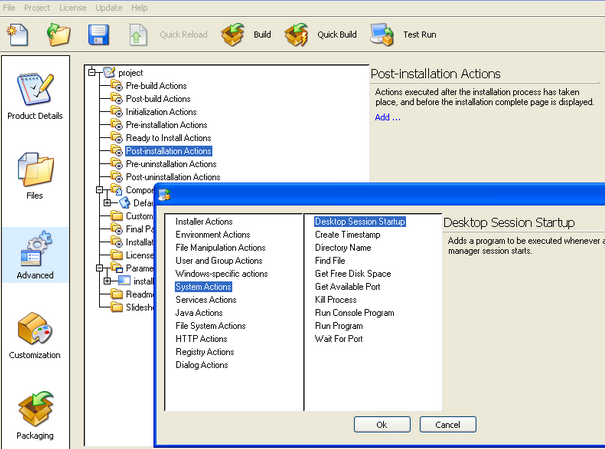The height and width of the screenshot is (449, 605).
Task: Click the Ok button in dialog
Action: click(x=382, y=424)
